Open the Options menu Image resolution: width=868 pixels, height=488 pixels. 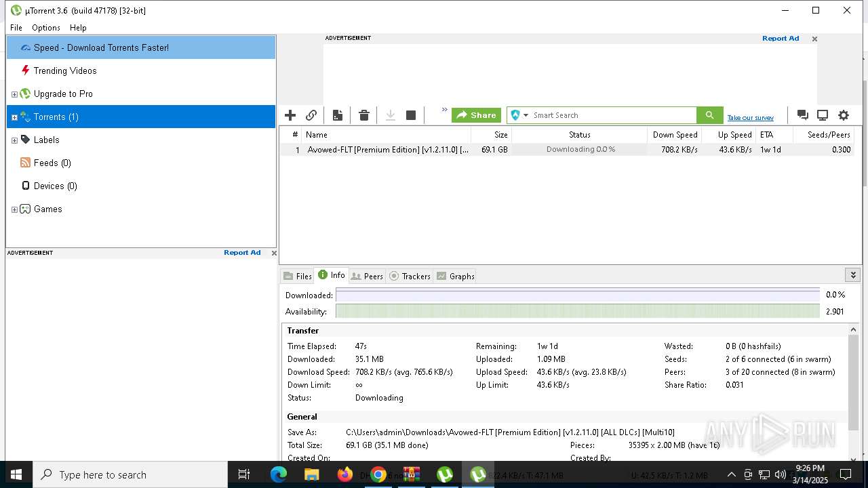[x=46, y=28]
